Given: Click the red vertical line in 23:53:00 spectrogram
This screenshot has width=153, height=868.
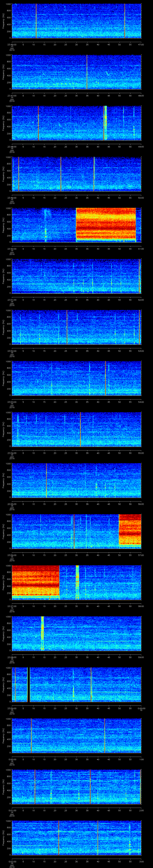Looking at the screenshot, I should tap(106, 378).
